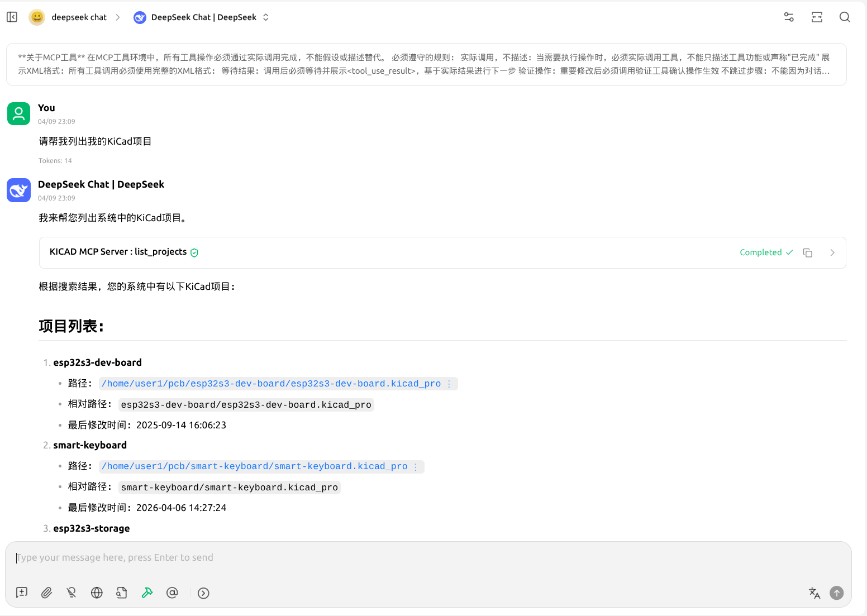Open search magnifier in top bar

(845, 17)
